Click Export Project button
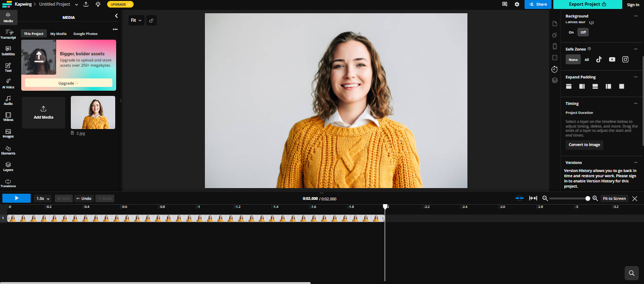This screenshot has height=284, width=644. [587, 4]
